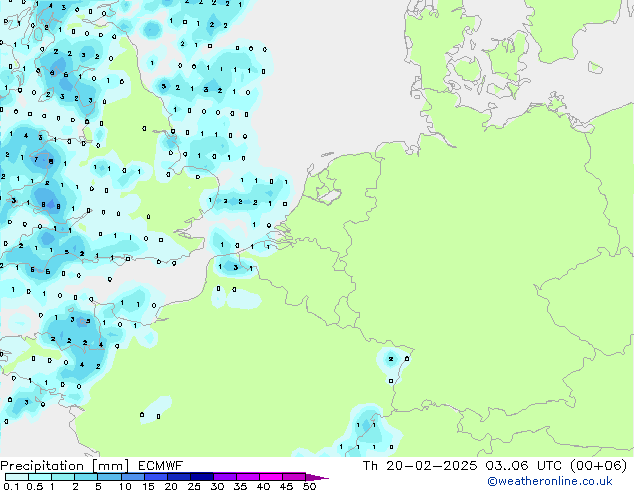
Task: Click the 5–10 mm legend swatch
Action: point(109,477)
